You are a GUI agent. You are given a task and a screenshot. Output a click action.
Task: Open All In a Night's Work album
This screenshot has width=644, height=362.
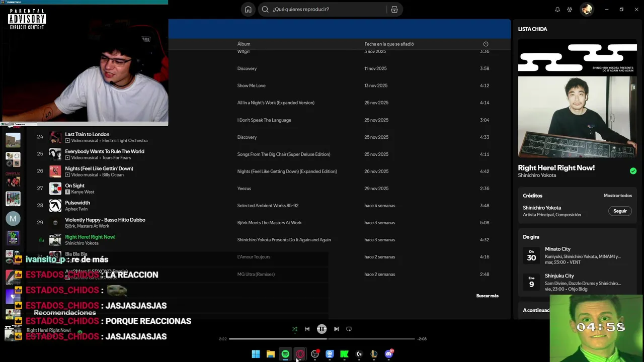pos(276,103)
